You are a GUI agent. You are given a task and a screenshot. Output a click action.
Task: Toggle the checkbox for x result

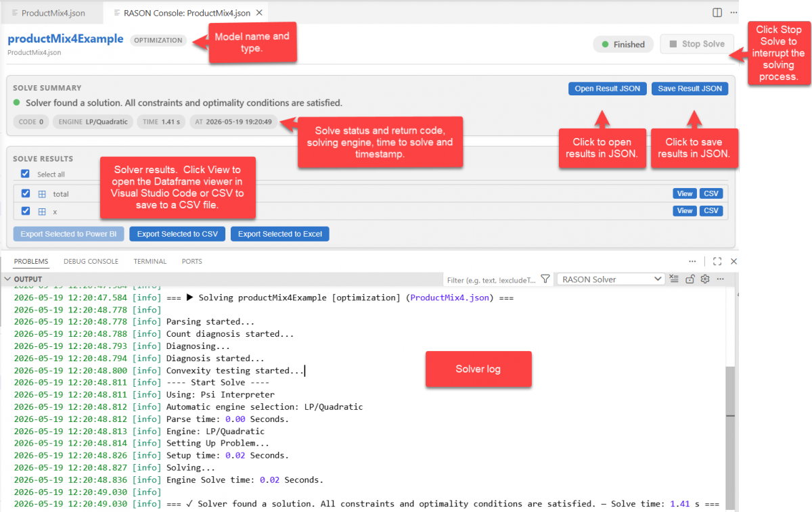tap(26, 211)
